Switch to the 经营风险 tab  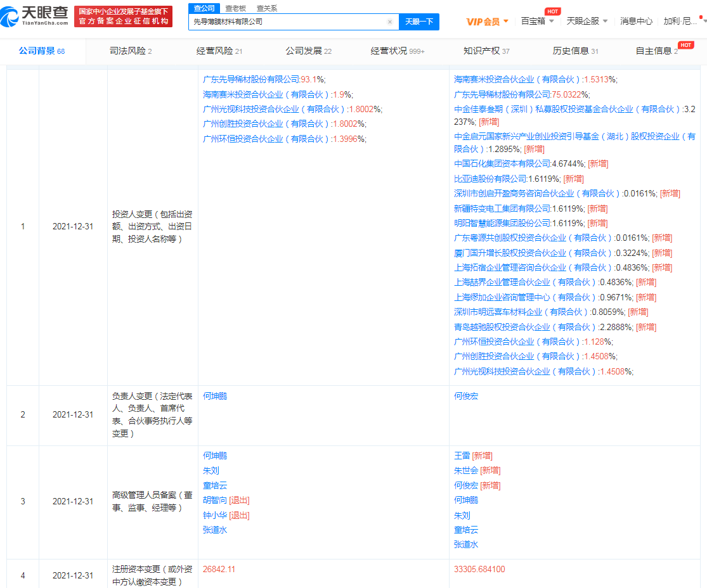(x=219, y=51)
